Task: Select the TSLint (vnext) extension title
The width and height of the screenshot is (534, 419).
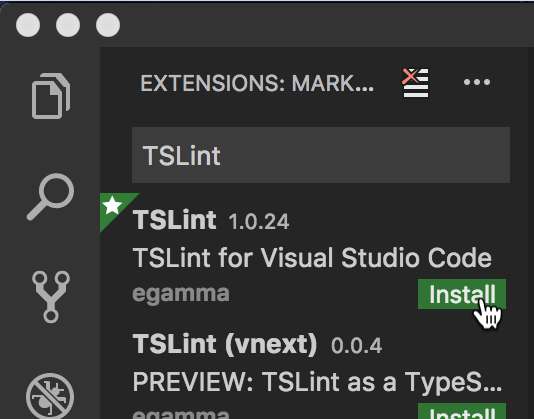Action: click(225, 344)
